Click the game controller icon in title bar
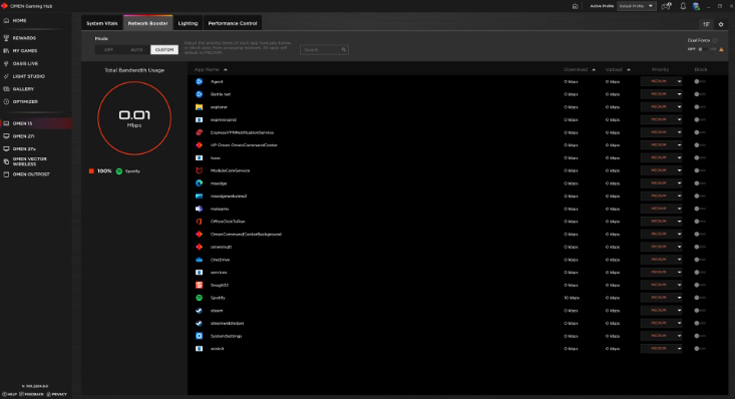This screenshot has height=399, width=735. (x=666, y=6)
